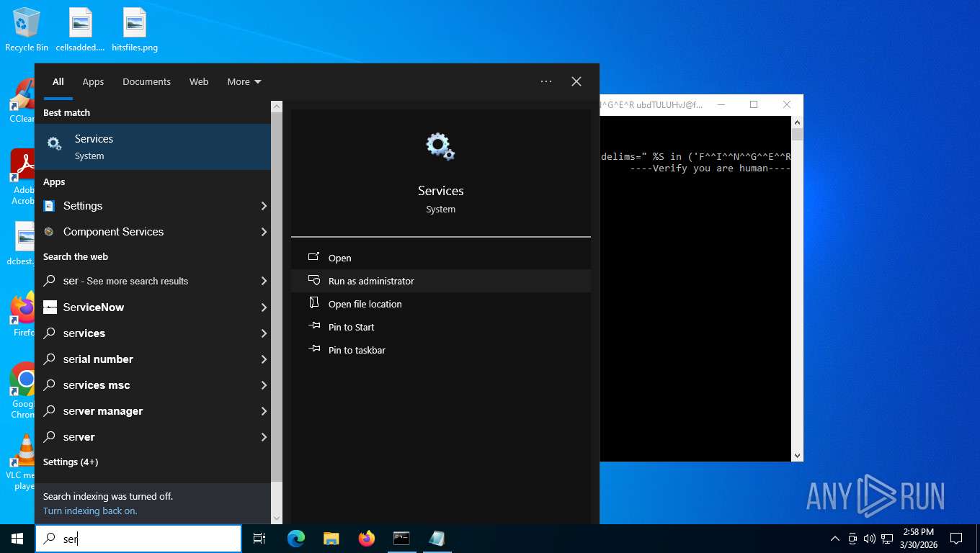The width and height of the screenshot is (980, 553).
Task: Choose Open file location
Action: [x=441, y=304]
